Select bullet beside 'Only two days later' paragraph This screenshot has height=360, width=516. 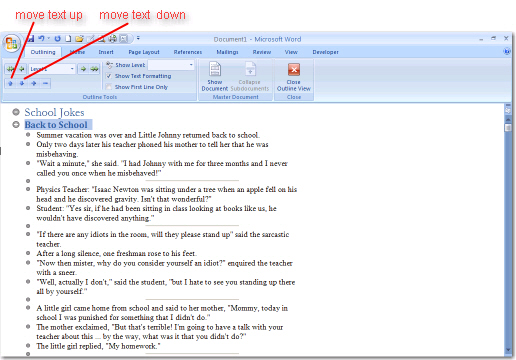pyautogui.click(x=28, y=144)
